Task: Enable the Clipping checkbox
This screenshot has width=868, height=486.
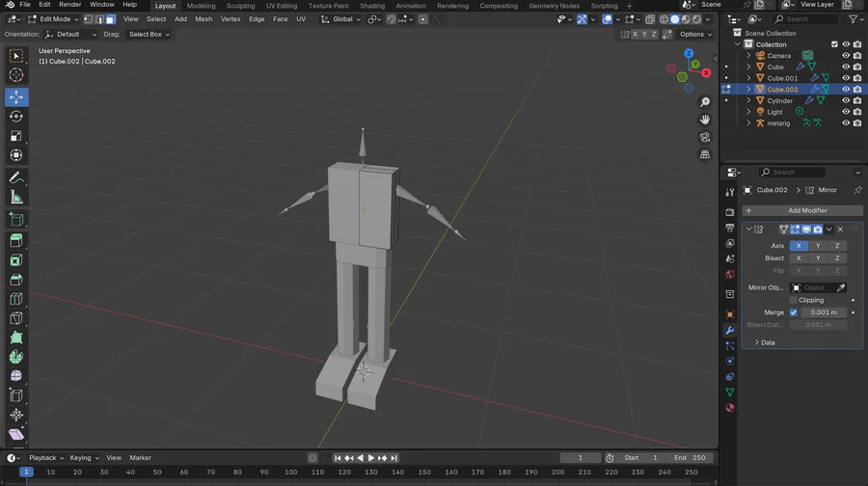Action: [x=794, y=300]
